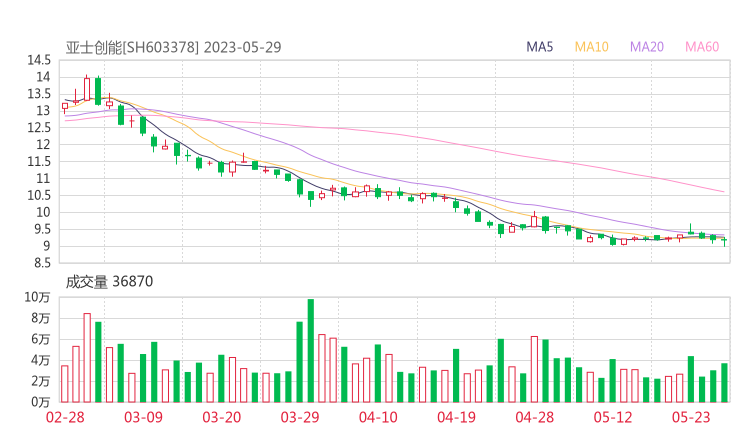Screen dimensions: 740x440
Task: Click the 10万 volume axis label
Action: pos(37,297)
